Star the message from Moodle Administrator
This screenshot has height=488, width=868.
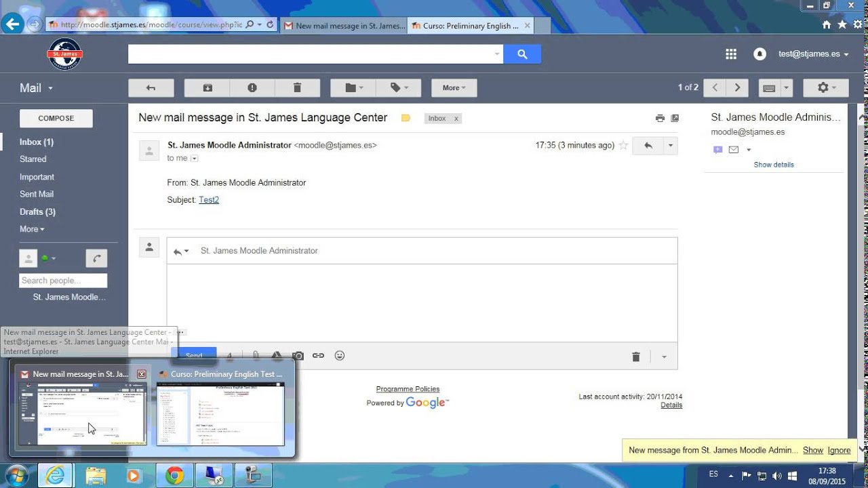click(623, 145)
